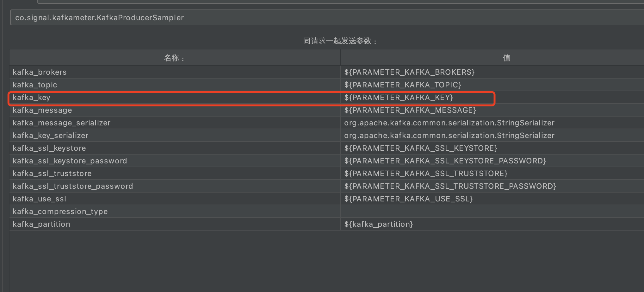Select the kafka_key_serializer name cell
Screen dimensions: 644x292
175,136
